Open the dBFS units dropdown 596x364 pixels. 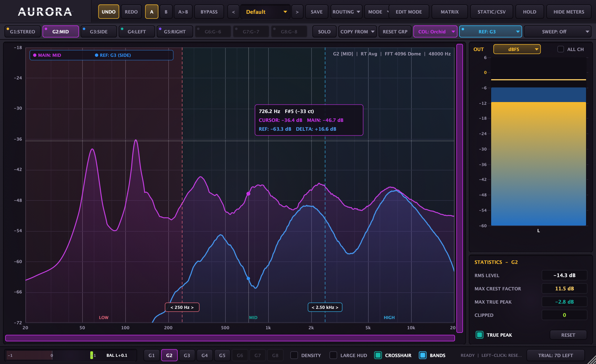point(517,49)
